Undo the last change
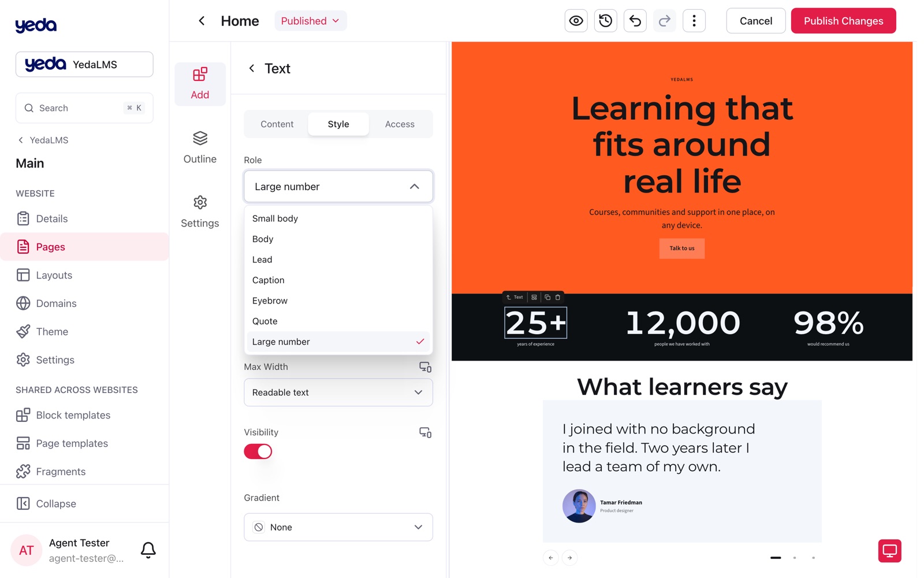 pos(635,21)
